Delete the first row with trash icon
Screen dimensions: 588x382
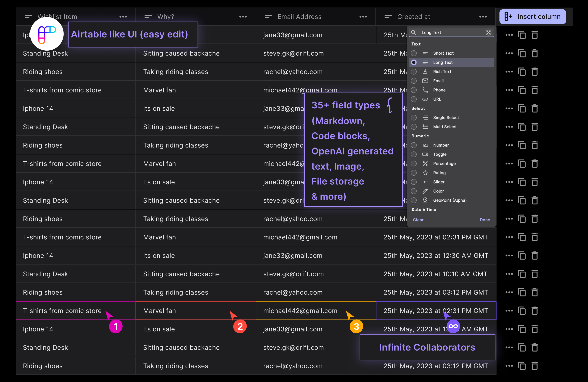click(535, 35)
